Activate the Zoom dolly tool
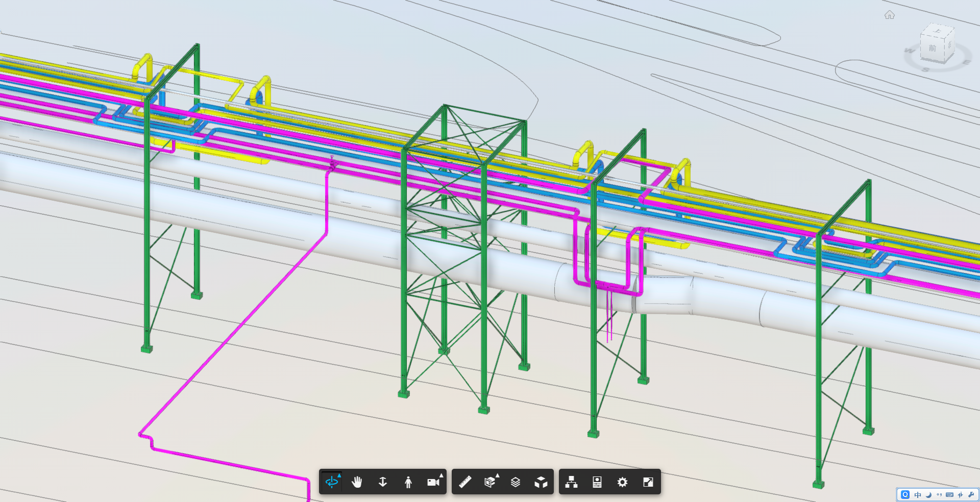This screenshot has height=502, width=980. click(382, 482)
